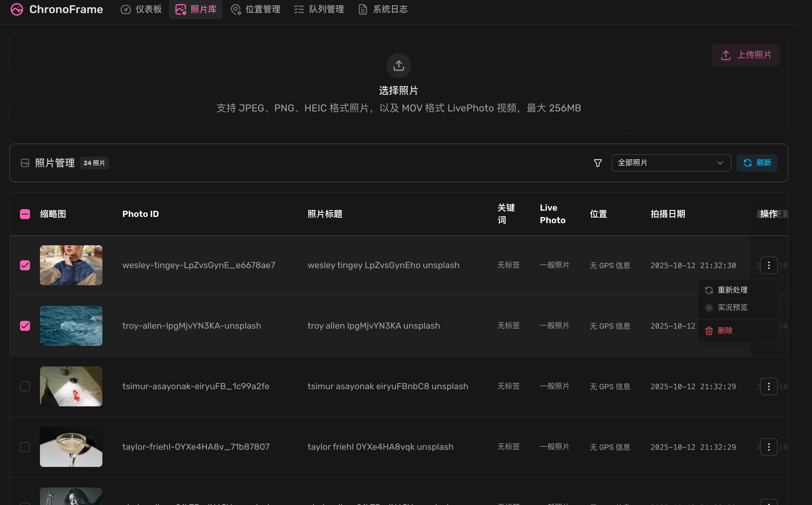Click the upload arrow icon above 选择照片

point(398,66)
